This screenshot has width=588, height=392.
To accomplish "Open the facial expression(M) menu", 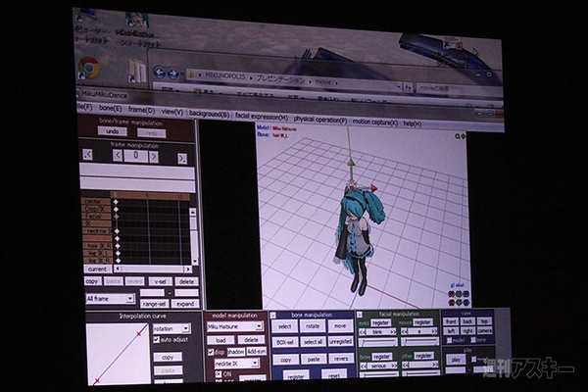I will pos(262,117).
